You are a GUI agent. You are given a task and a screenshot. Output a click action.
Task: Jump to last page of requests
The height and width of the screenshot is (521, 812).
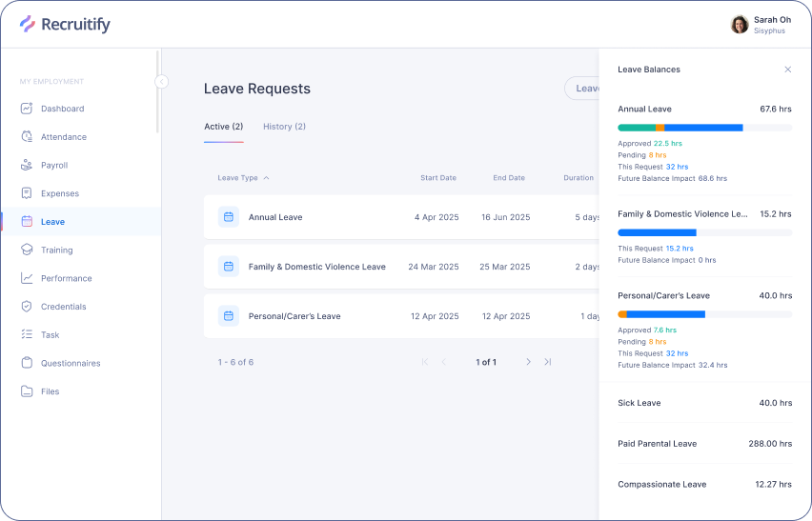click(x=547, y=362)
